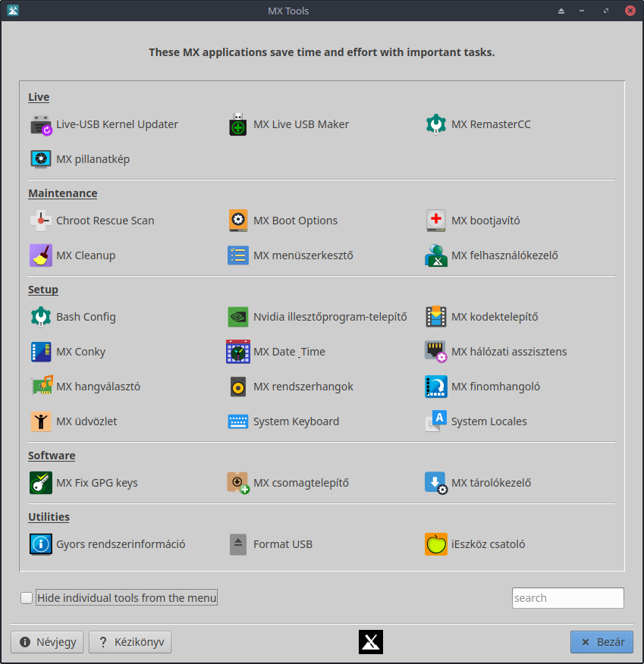Viewport: 644px width, 664px height.
Task: Click the keep-above arrow in title bar
Action: pos(561,11)
